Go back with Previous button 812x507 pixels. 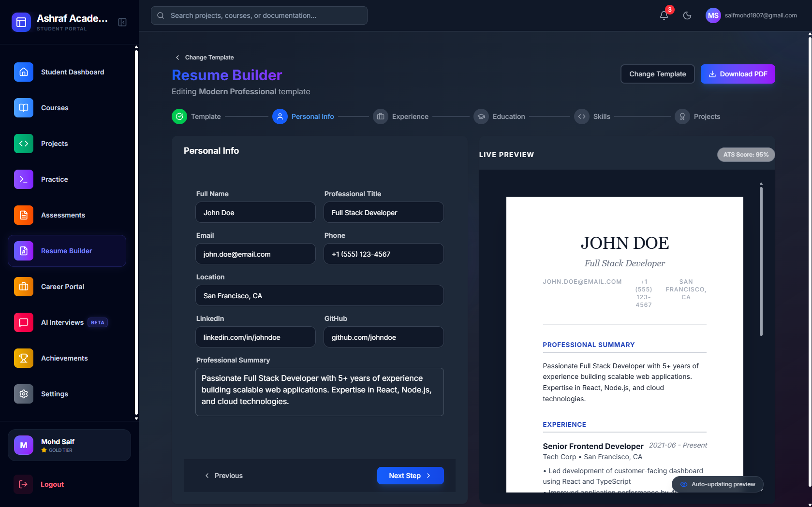pos(224,476)
